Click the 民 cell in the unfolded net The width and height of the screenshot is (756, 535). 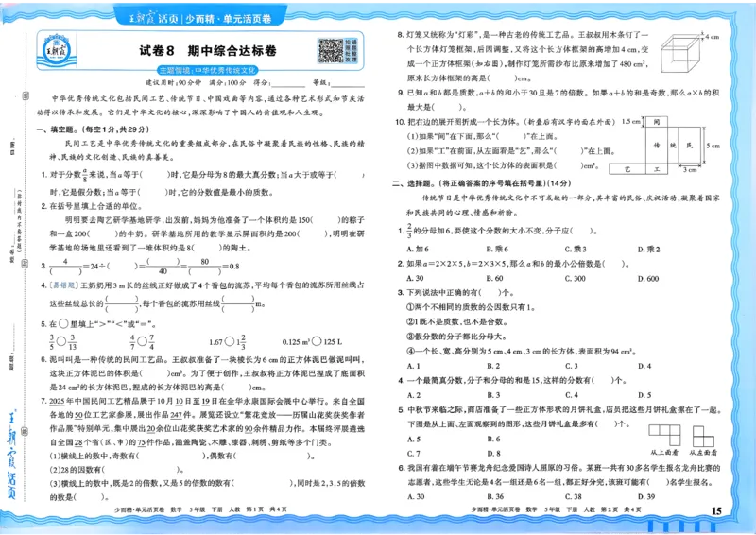coord(690,146)
